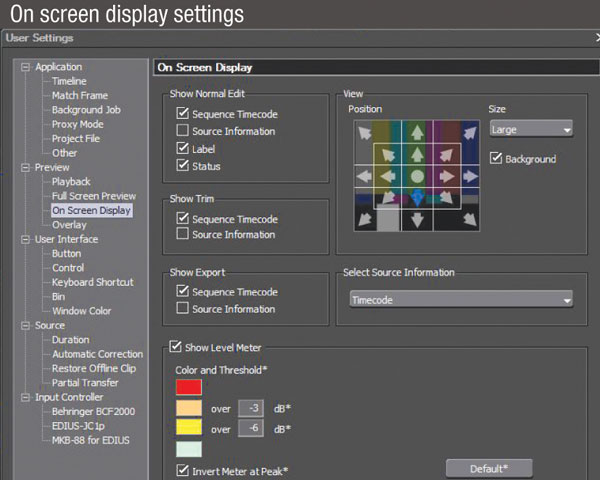The width and height of the screenshot is (600, 480).
Task: Select inner left arrow in Position grid
Action: tap(388, 176)
